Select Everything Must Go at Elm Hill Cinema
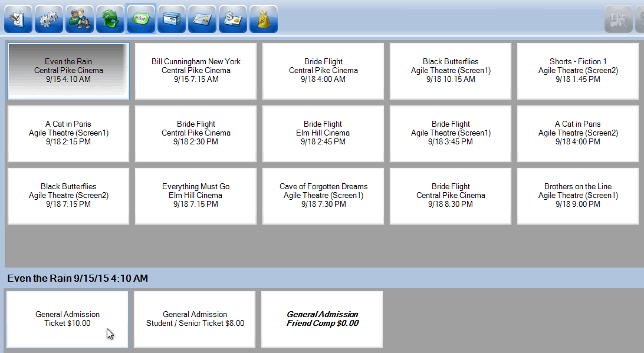Viewport: 644px width, 353px height. 196,196
